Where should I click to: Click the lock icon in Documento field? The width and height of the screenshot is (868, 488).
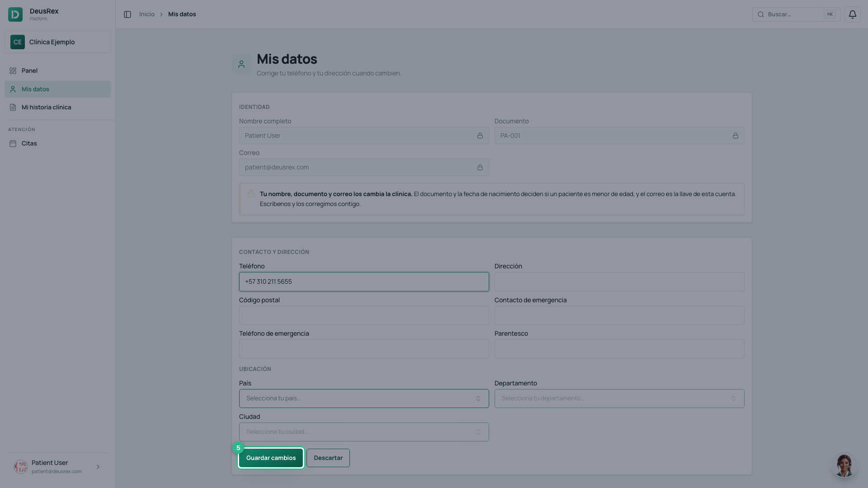(736, 136)
